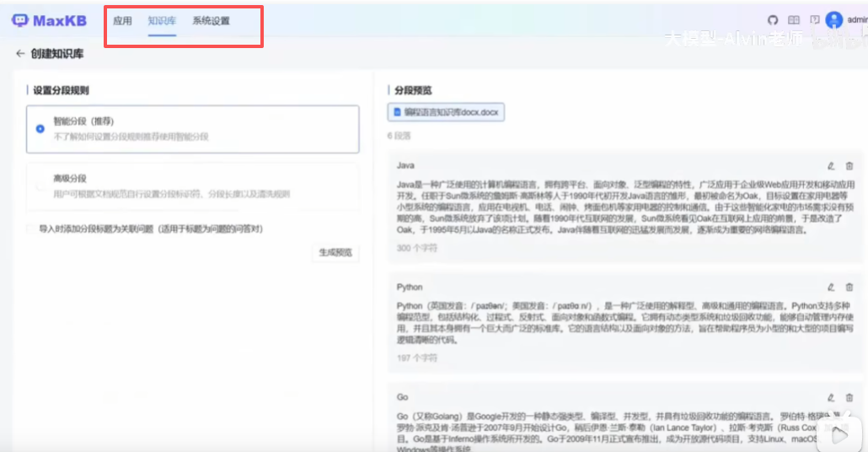Select the 智能分段 (推荐) radio option
The width and height of the screenshot is (868, 452).
click(x=40, y=128)
